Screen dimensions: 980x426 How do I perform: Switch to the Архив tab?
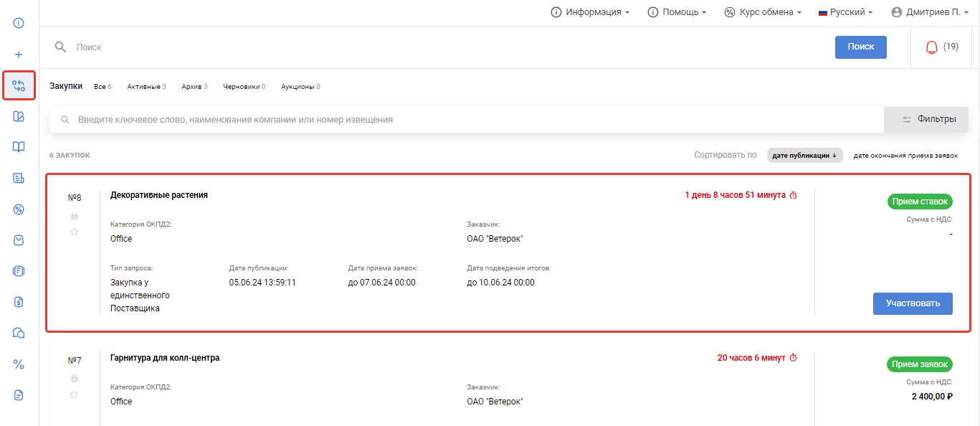pos(194,87)
